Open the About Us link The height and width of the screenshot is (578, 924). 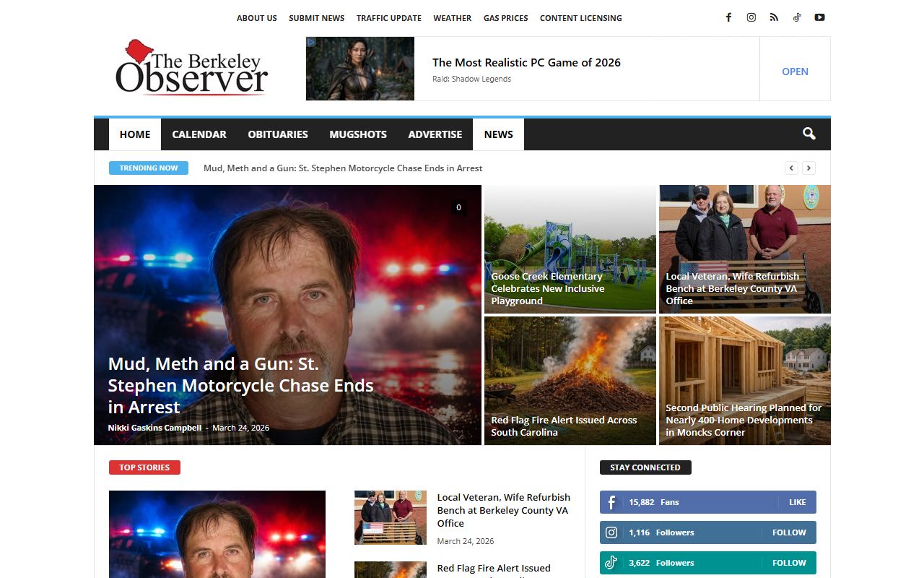point(257,18)
